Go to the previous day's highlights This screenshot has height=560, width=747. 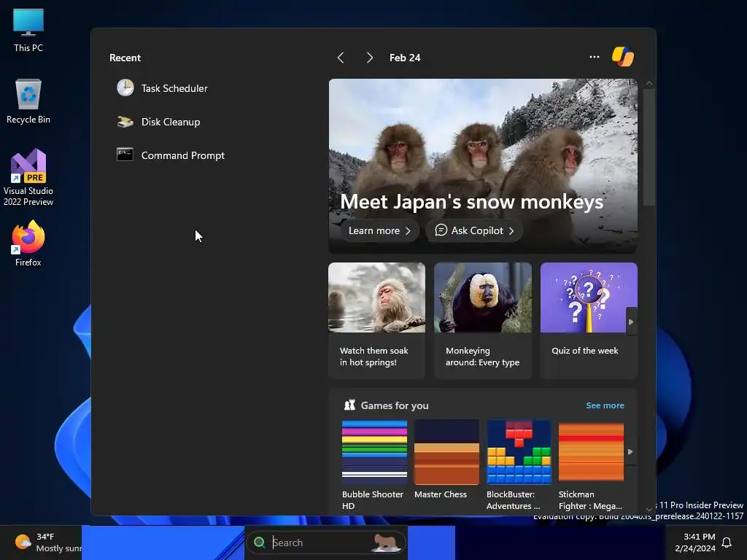[341, 58]
